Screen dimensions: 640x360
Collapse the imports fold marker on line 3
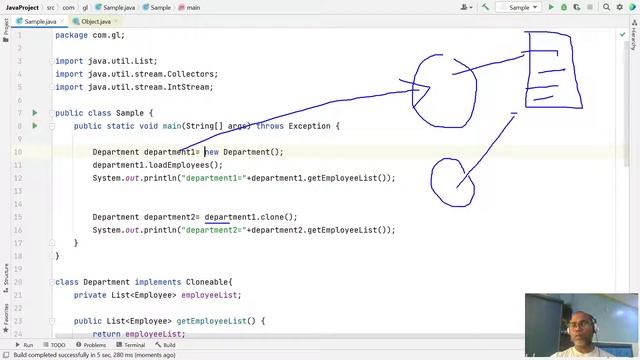pyautogui.click(x=52, y=61)
